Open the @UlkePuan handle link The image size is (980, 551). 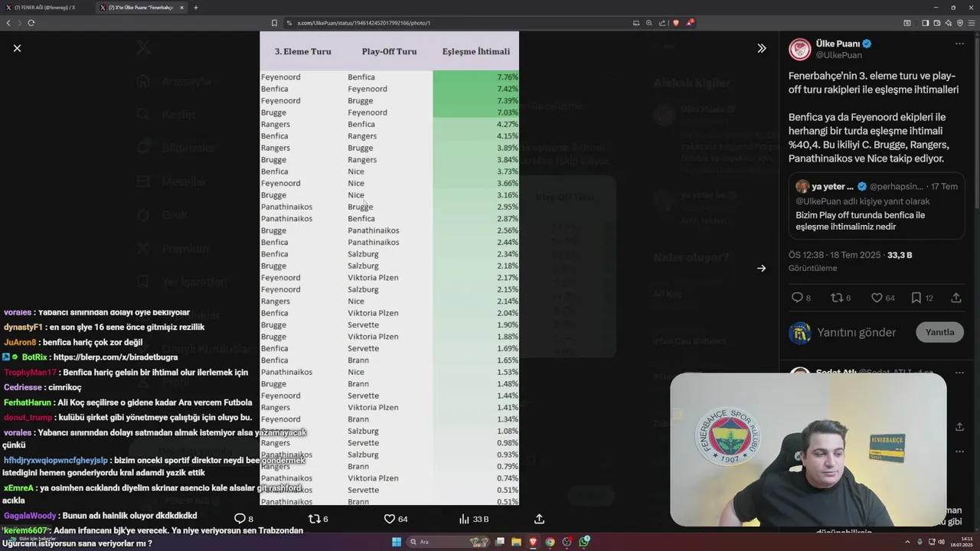coord(839,55)
